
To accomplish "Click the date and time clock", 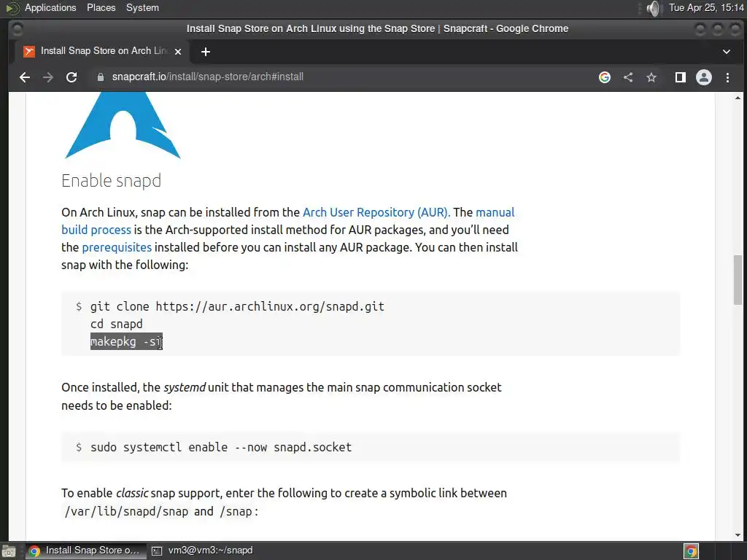I will (x=706, y=7).
